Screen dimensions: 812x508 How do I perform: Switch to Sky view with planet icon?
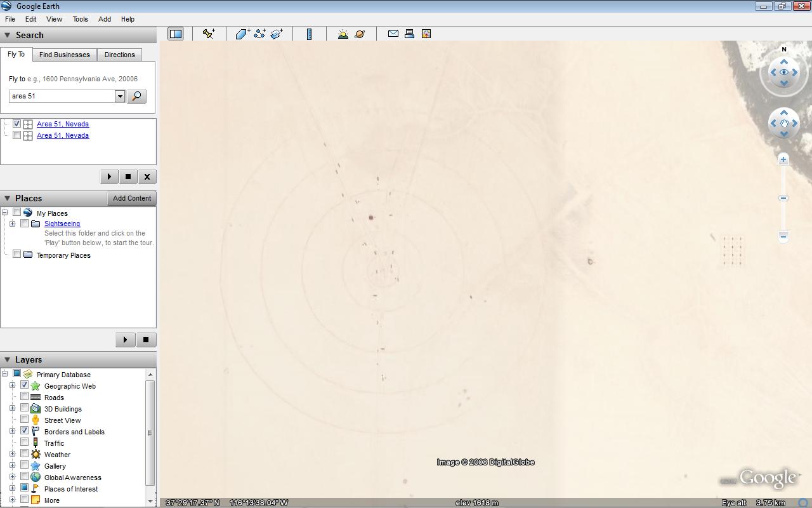click(x=360, y=34)
